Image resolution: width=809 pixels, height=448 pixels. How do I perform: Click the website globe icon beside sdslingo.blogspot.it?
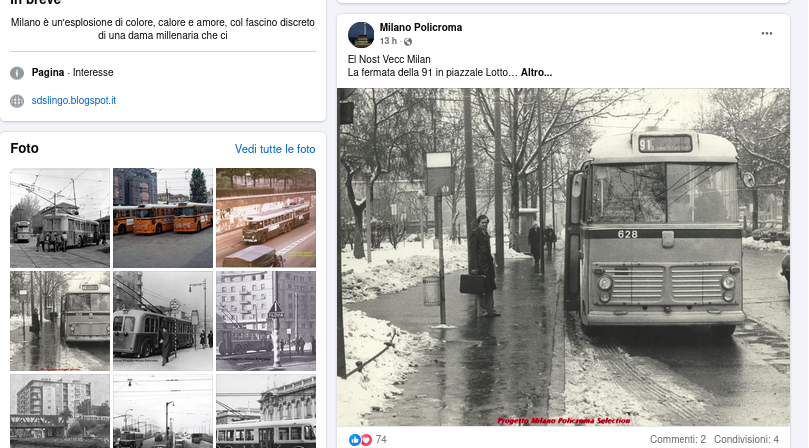17,101
